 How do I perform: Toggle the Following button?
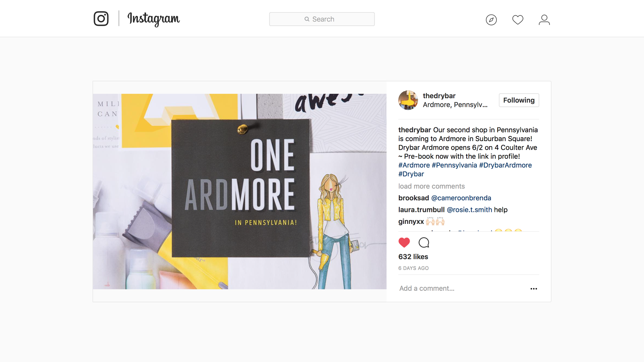[x=519, y=100]
